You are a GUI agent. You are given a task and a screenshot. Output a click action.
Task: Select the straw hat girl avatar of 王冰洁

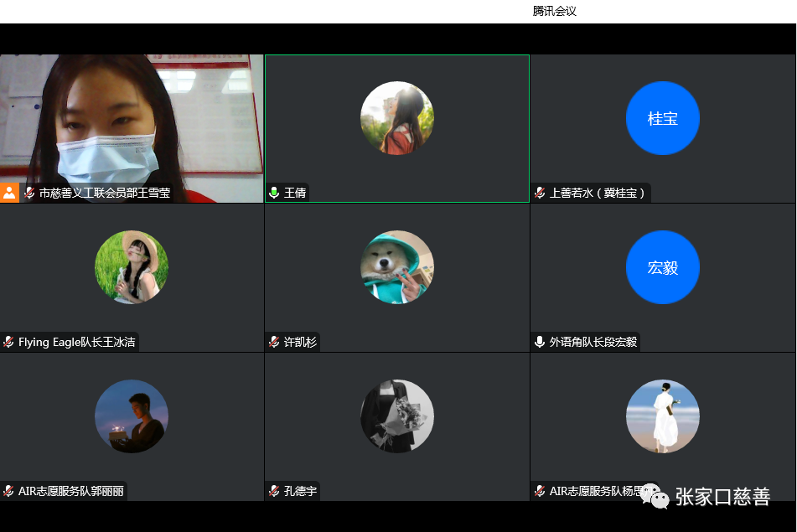pos(132,267)
